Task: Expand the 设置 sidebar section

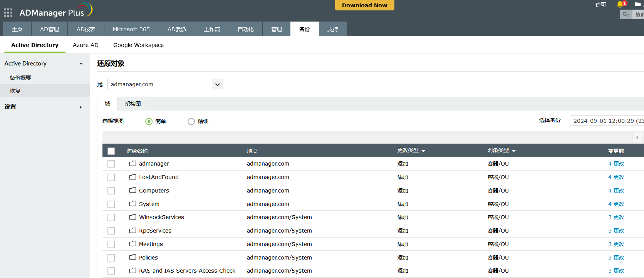Action: 80,107
